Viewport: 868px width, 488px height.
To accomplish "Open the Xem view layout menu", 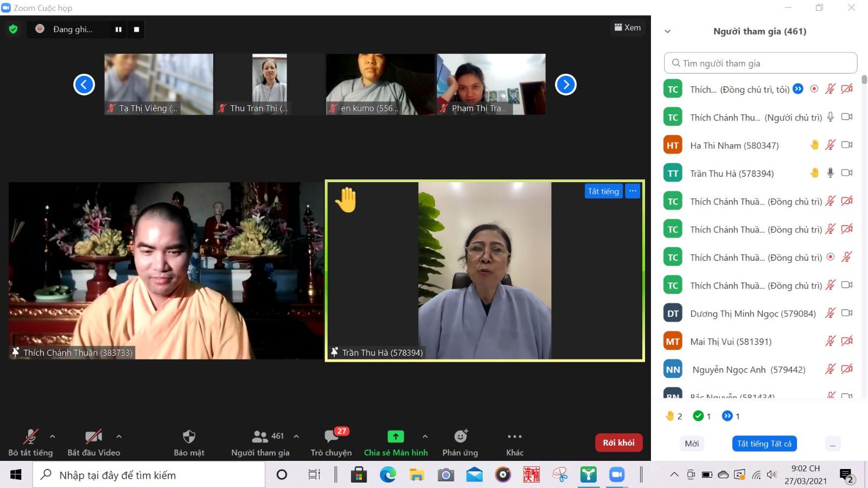I will coord(628,28).
